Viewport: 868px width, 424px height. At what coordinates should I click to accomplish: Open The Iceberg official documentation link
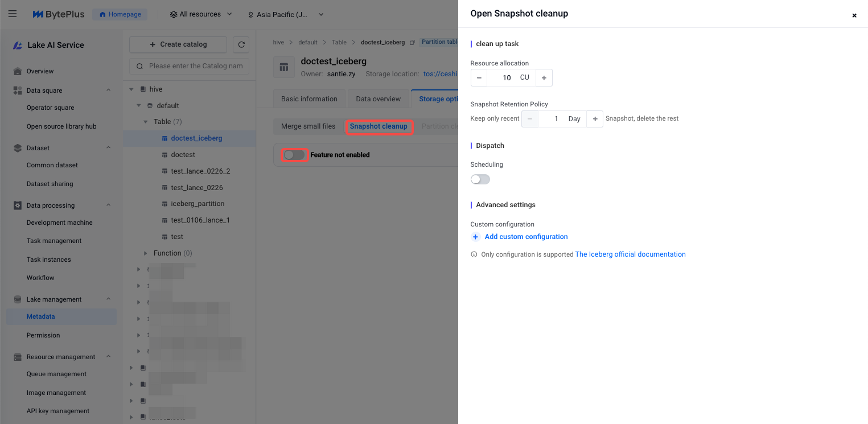(630, 254)
